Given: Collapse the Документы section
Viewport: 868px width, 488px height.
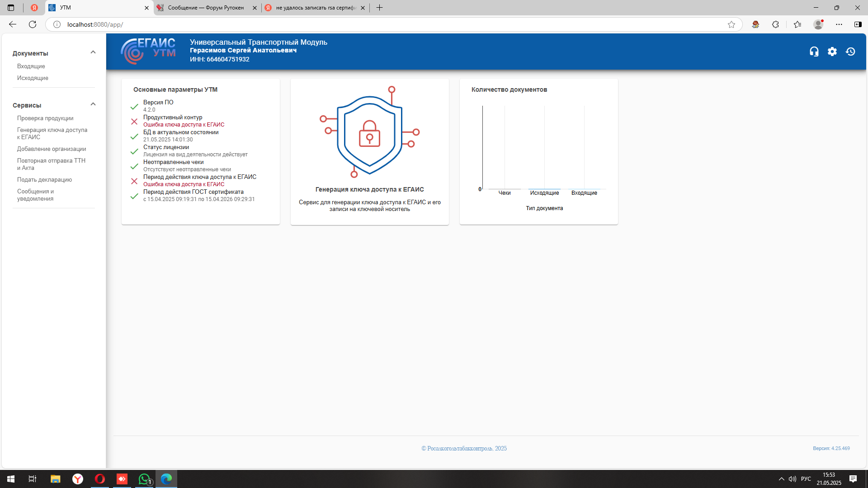Looking at the screenshot, I should pos(93,52).
